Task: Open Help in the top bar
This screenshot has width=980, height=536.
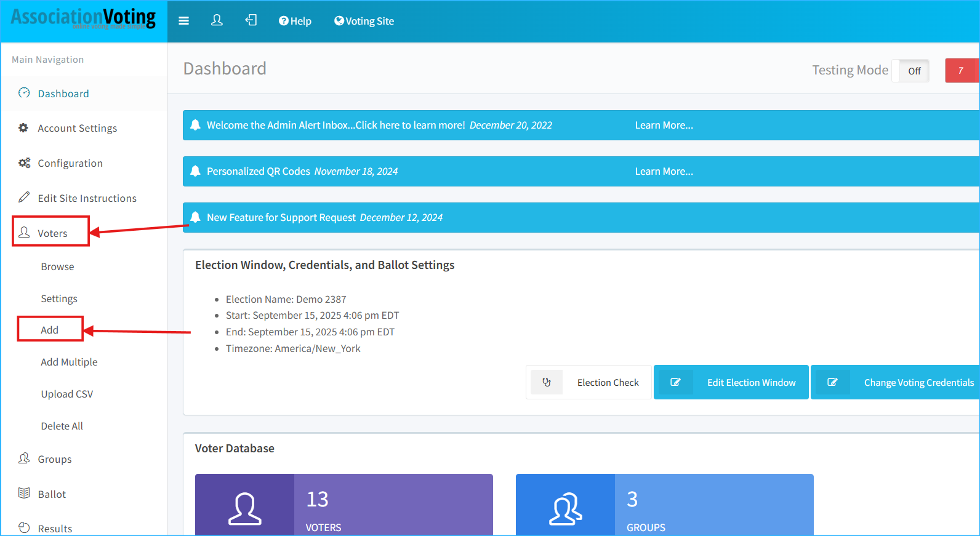Action: 295,21
